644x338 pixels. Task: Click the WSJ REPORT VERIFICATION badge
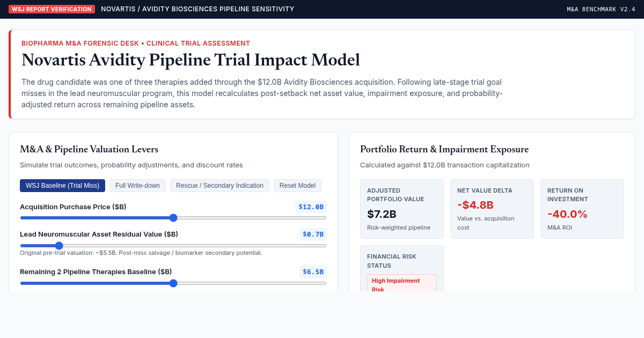point(52,9)
